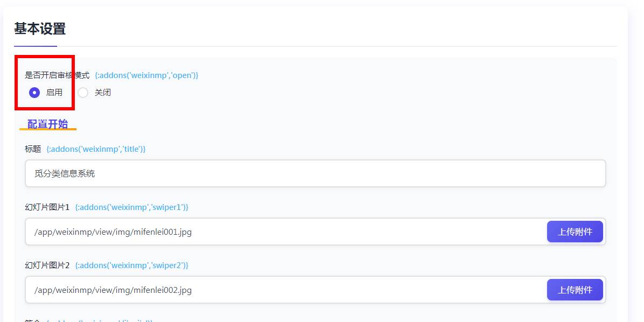
Task: Click the addons 'swiper2' template tag
Action: point(131,265)
